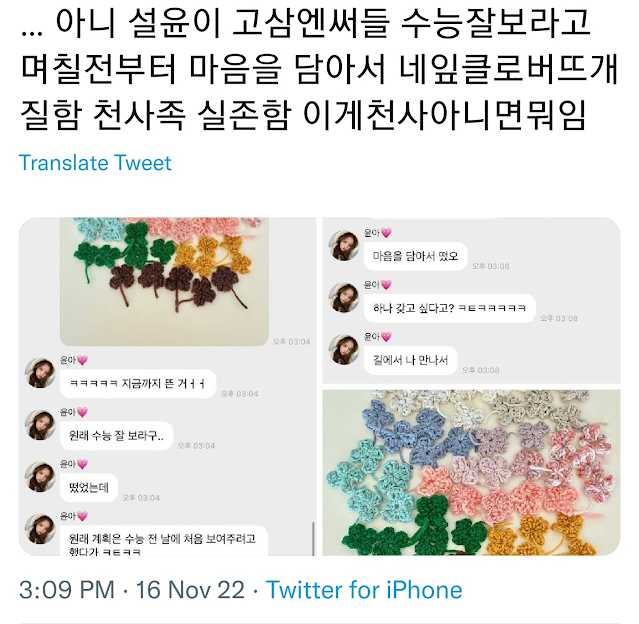Viewport: 639px width, 624px height.
Task: Click the avatar beside '하나 갖고 싶다고?' message
Action: [x=344, y=298]
